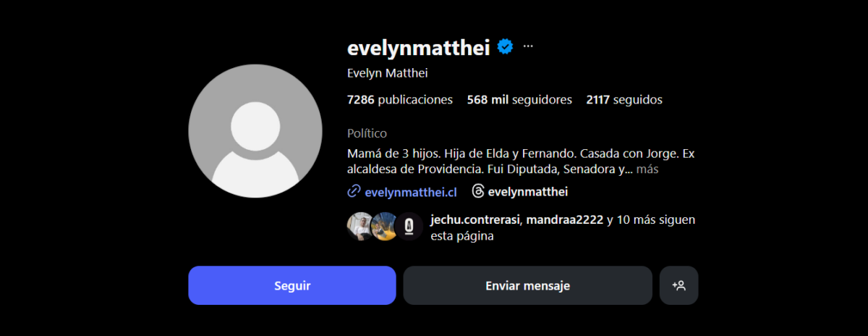Click the 7286 publicaciones count
This screenshot has width=868, height=336.
point(400,99)
